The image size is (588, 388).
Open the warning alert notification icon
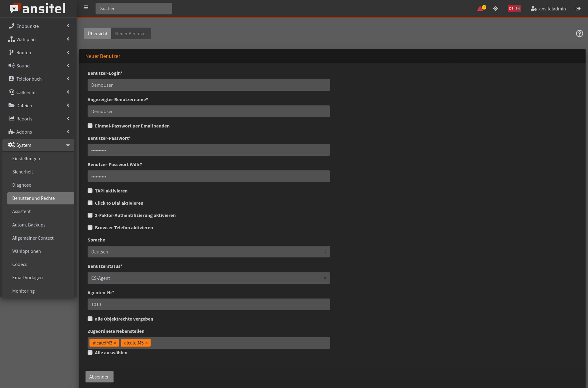480,9
